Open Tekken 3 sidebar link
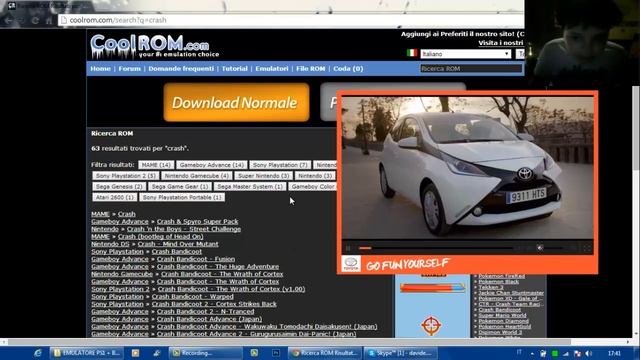 491,287
